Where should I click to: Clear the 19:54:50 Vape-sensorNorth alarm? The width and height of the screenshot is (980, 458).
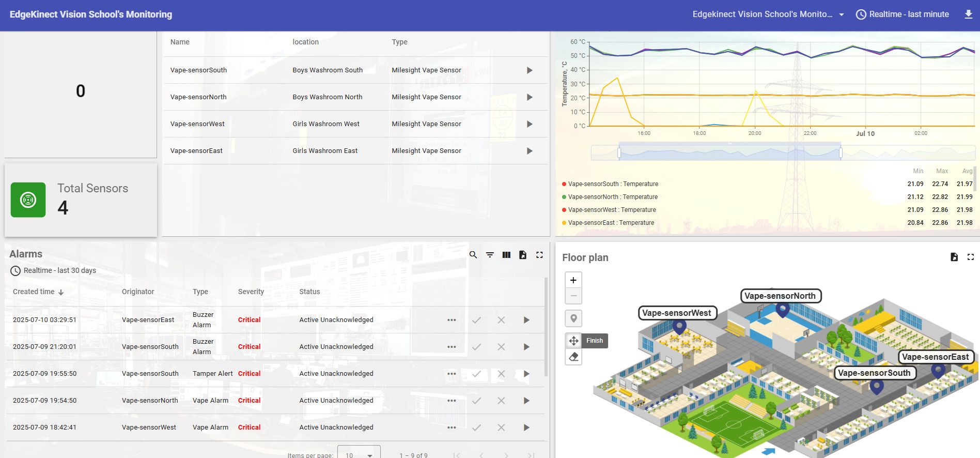pos(501,401)
